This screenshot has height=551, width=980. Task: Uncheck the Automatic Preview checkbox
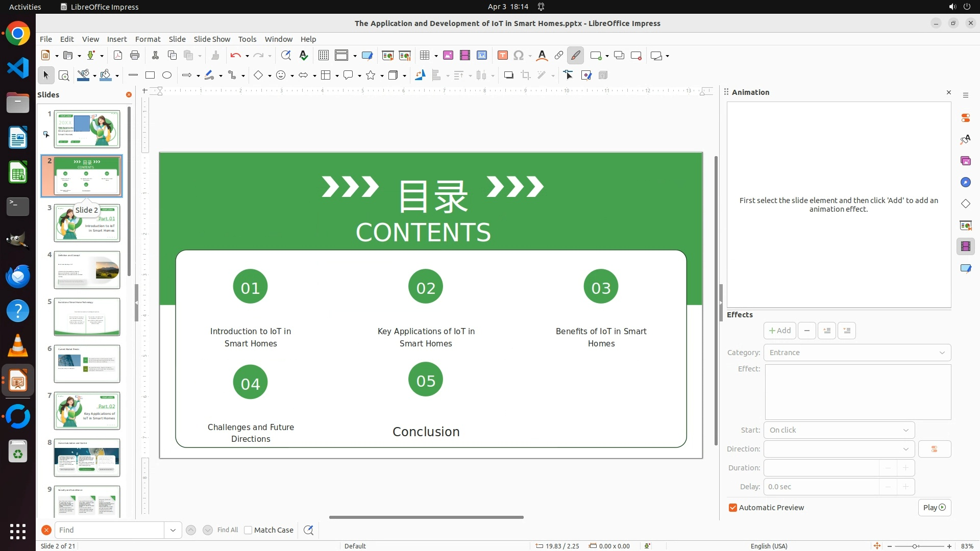tap(733, 508)
